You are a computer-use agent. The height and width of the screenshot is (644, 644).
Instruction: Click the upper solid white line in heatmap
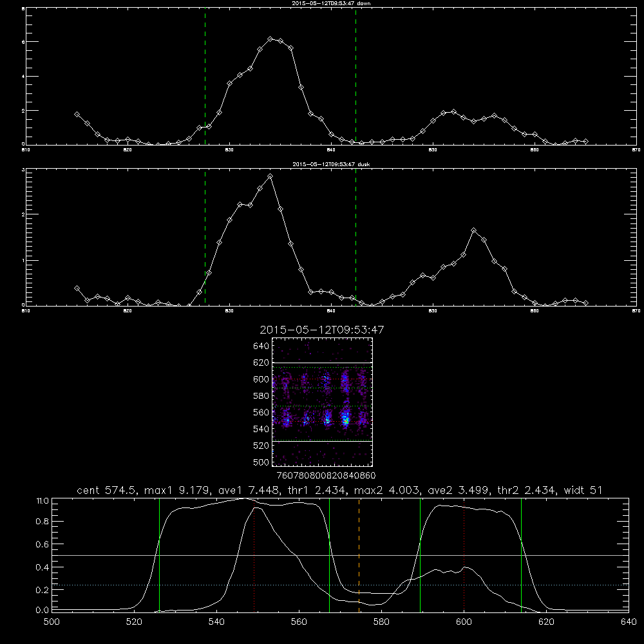pyautogui.click(x=322, y=363)
